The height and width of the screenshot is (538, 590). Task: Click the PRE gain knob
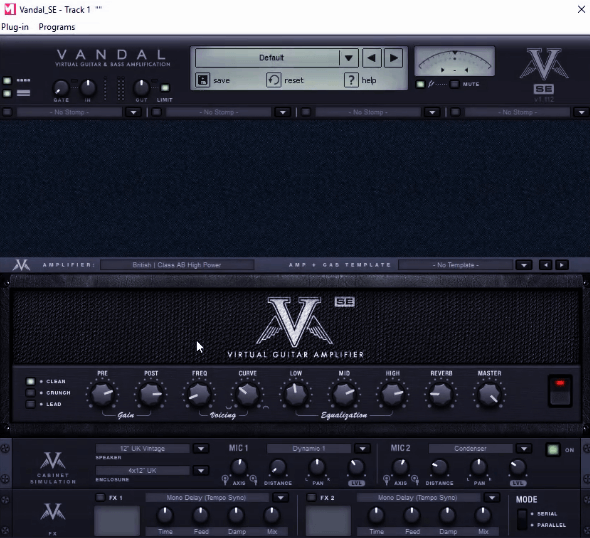102,394
